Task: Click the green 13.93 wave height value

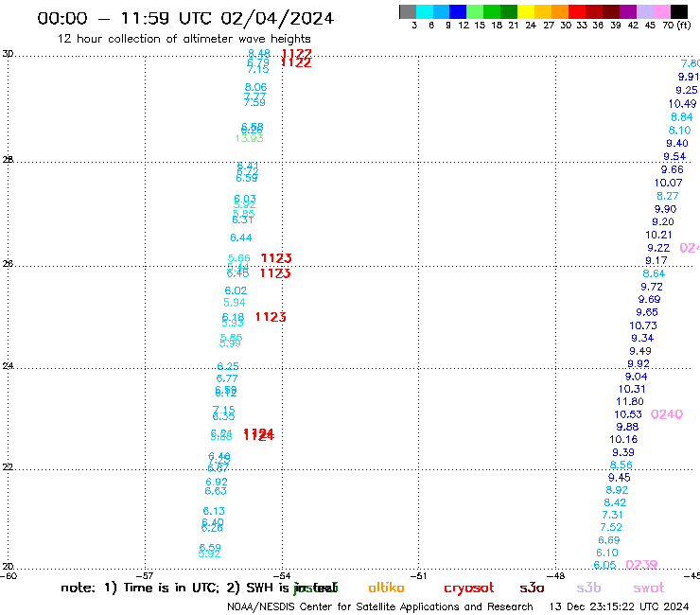Action: 249,138
